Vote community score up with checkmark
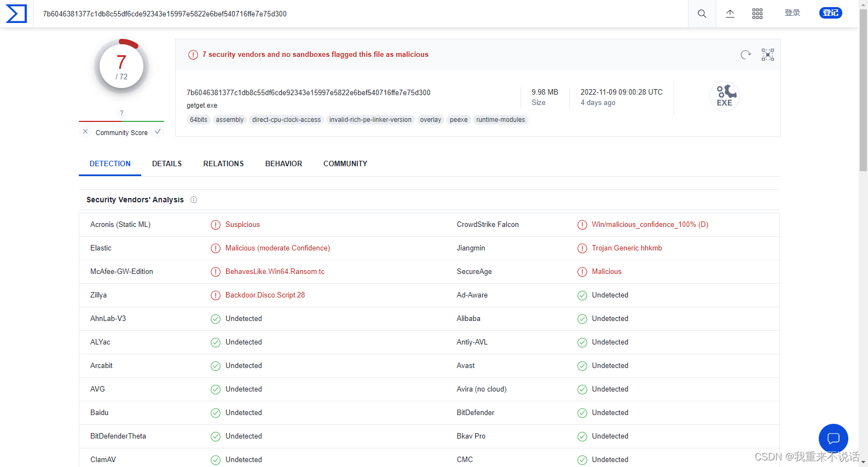 coord(158,132)
